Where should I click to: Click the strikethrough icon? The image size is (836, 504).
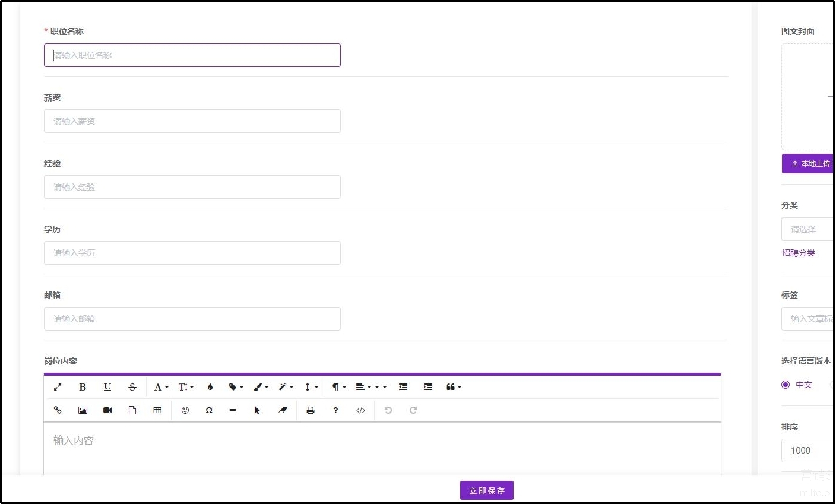point(132,387)
